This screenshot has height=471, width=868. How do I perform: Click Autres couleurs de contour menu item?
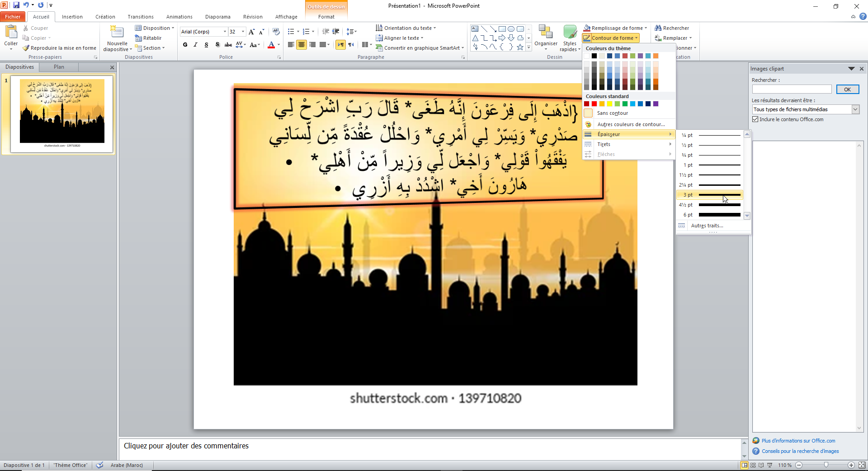pos(628,124)
